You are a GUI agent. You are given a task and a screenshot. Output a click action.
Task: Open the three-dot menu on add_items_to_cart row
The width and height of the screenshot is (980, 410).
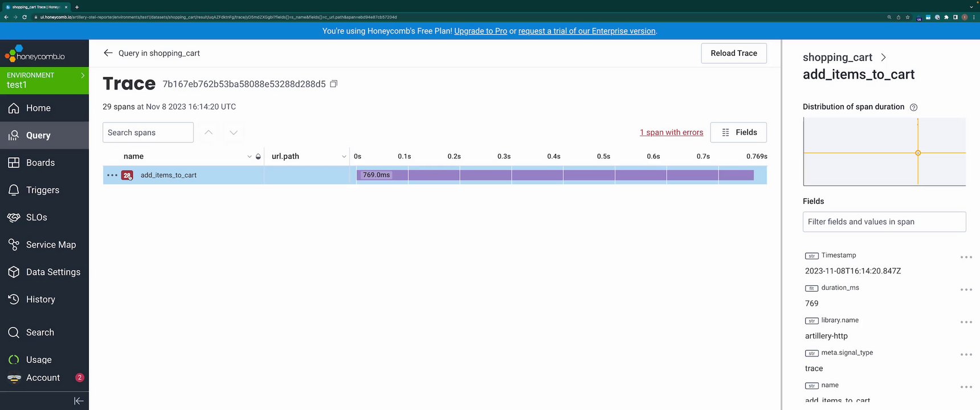112,175
